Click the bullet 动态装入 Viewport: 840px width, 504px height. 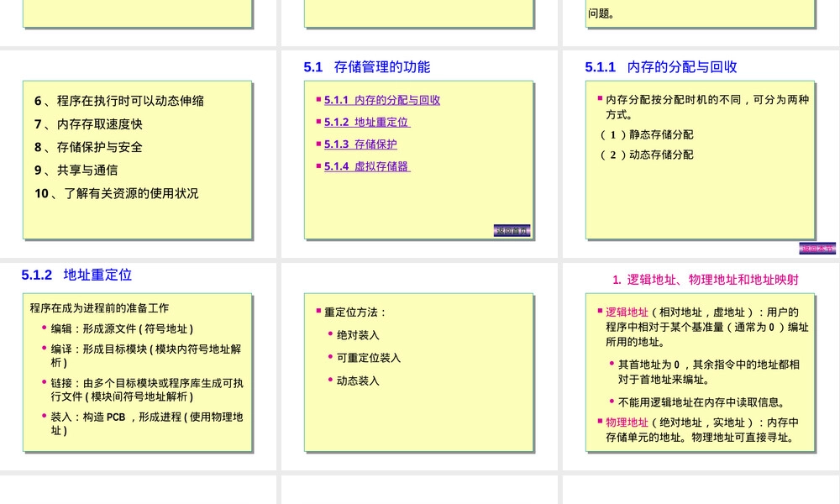click(358, 381)
